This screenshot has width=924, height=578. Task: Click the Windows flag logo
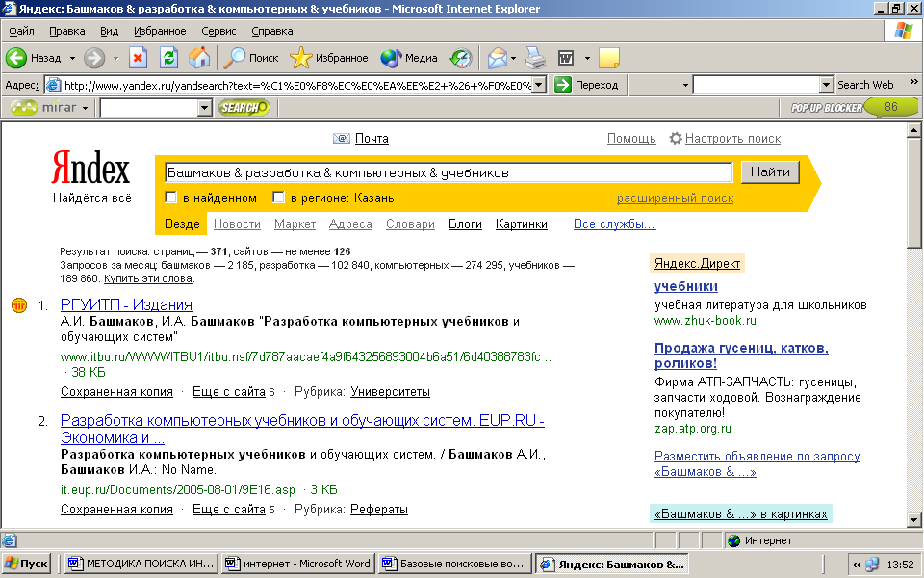point(902,31)
